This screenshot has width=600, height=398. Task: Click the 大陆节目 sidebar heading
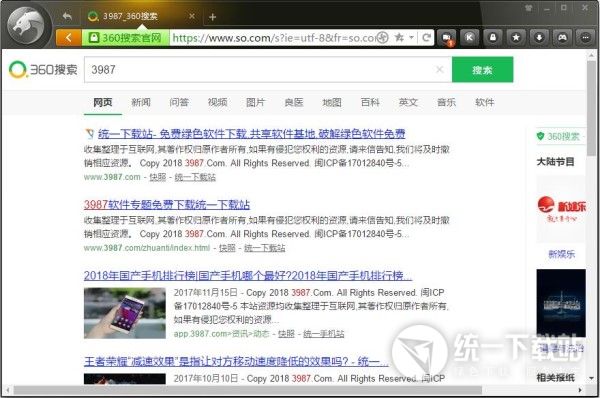point(555,161)
